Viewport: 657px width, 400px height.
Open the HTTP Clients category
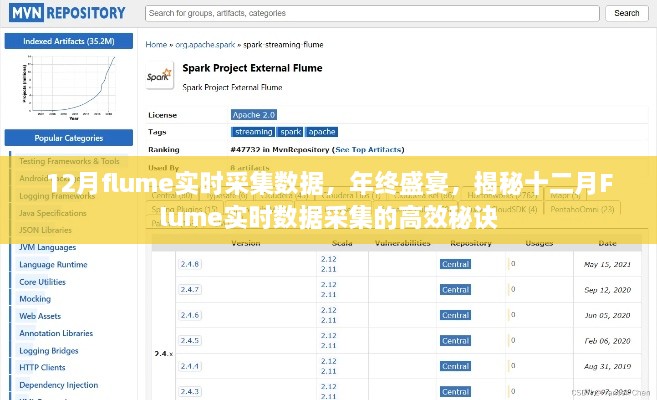tap(42, 367)
